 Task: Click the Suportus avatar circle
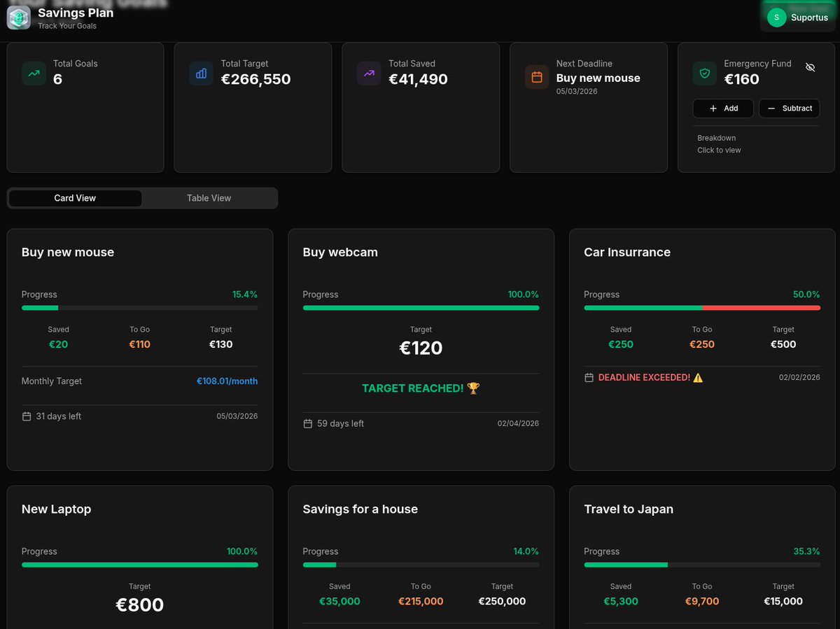click(777, 17)
